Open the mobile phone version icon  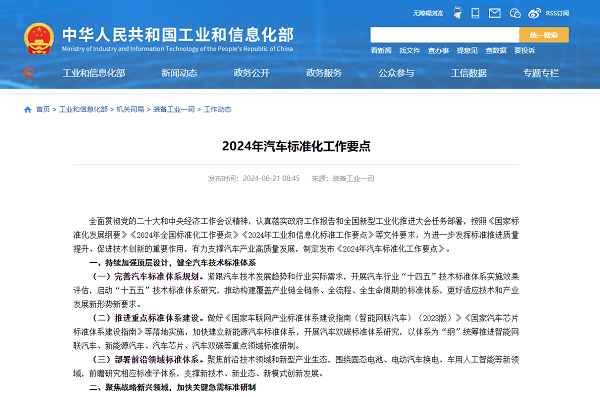pos(475,13)
